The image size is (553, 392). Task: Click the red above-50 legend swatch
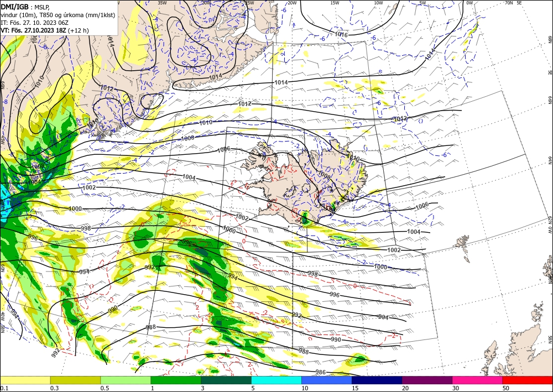point(528,380)
